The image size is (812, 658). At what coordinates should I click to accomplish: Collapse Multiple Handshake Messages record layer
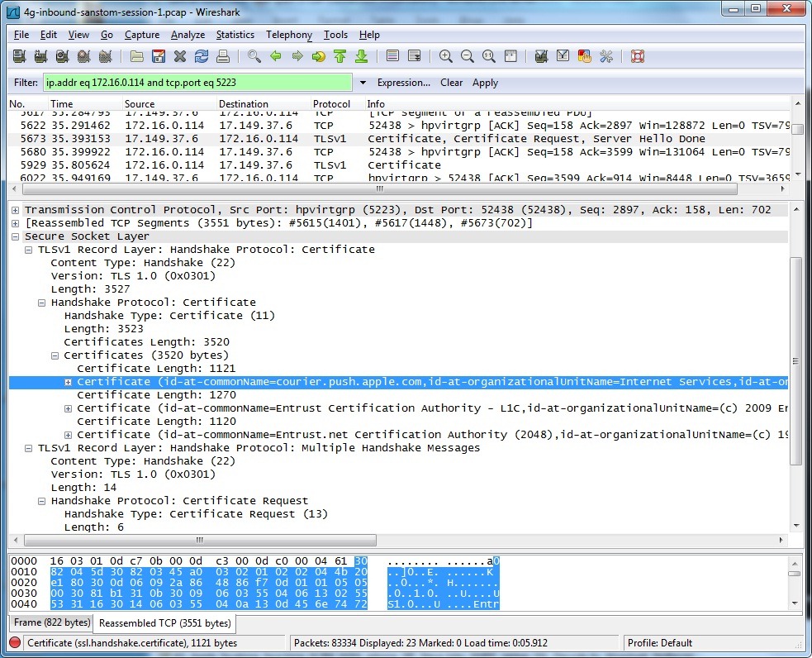(x=28, y=448)
